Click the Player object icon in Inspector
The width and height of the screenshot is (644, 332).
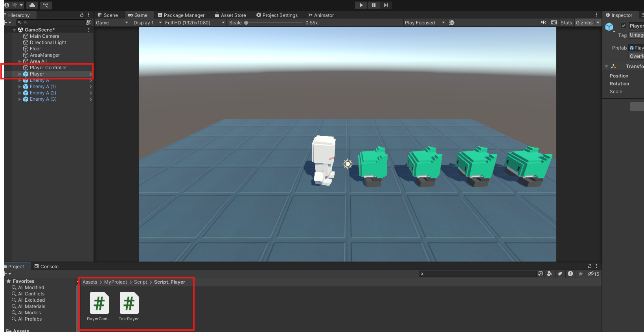(609, 27)
